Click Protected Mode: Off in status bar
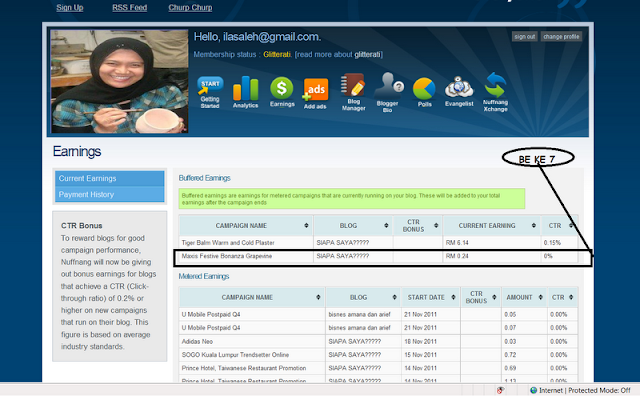640x396 pixels. (599, 390)
